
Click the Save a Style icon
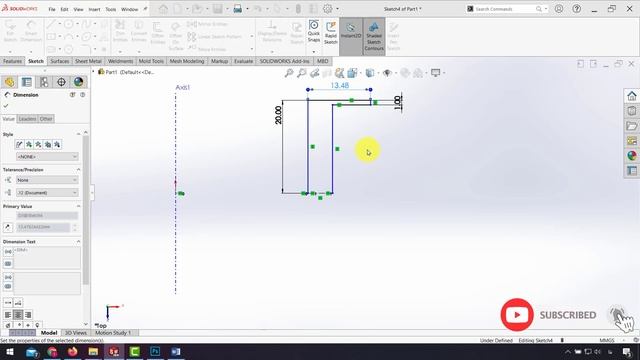(48, 144)
